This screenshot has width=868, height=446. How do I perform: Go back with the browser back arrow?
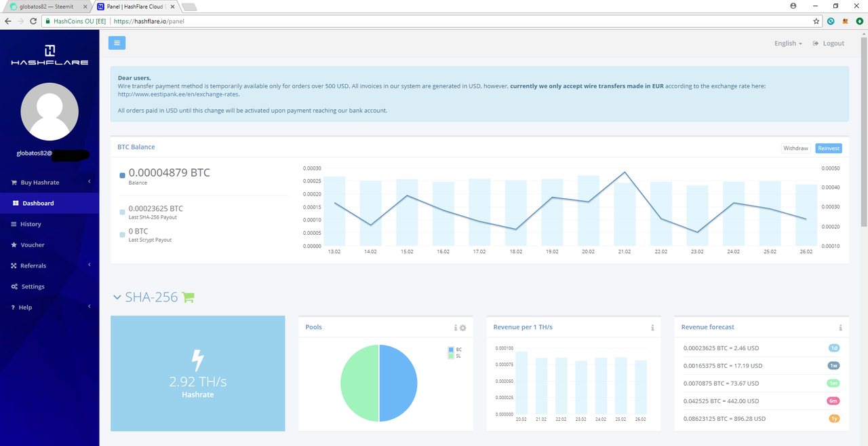[7, 21]
